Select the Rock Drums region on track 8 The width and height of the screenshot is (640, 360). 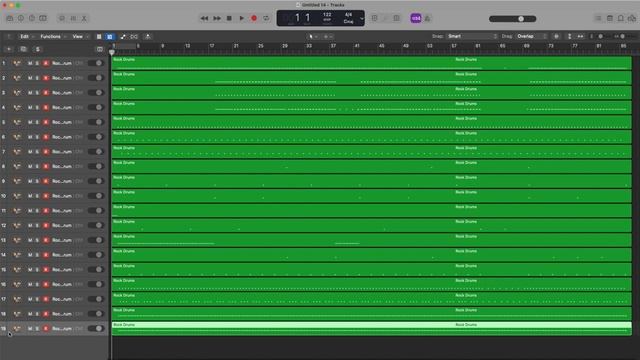(371, 166)
